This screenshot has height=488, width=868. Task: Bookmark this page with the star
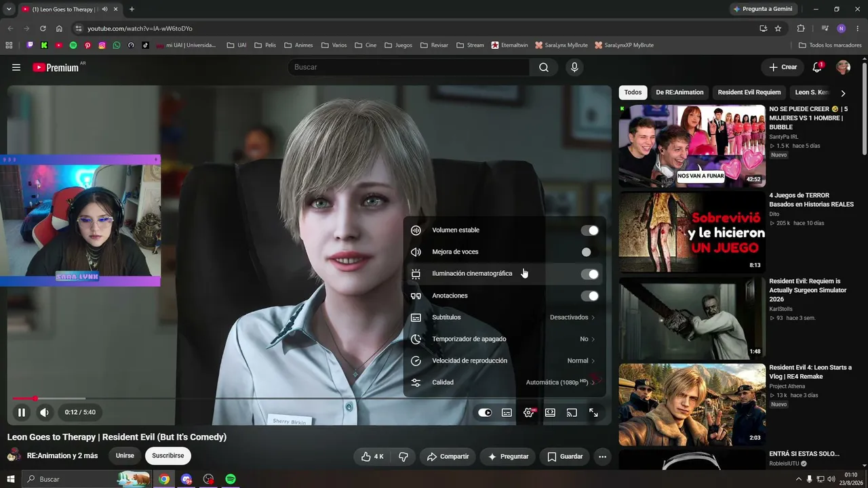778,28
